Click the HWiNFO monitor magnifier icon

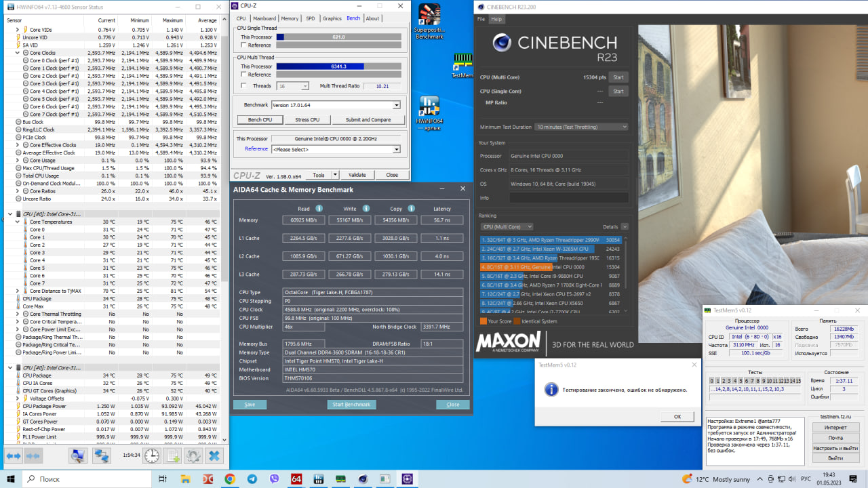[78, 456]
